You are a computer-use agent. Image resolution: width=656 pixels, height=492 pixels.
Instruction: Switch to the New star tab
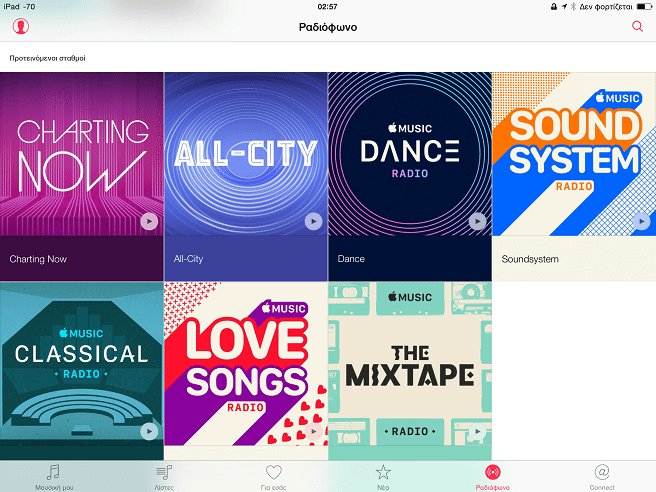pos(383,477)
